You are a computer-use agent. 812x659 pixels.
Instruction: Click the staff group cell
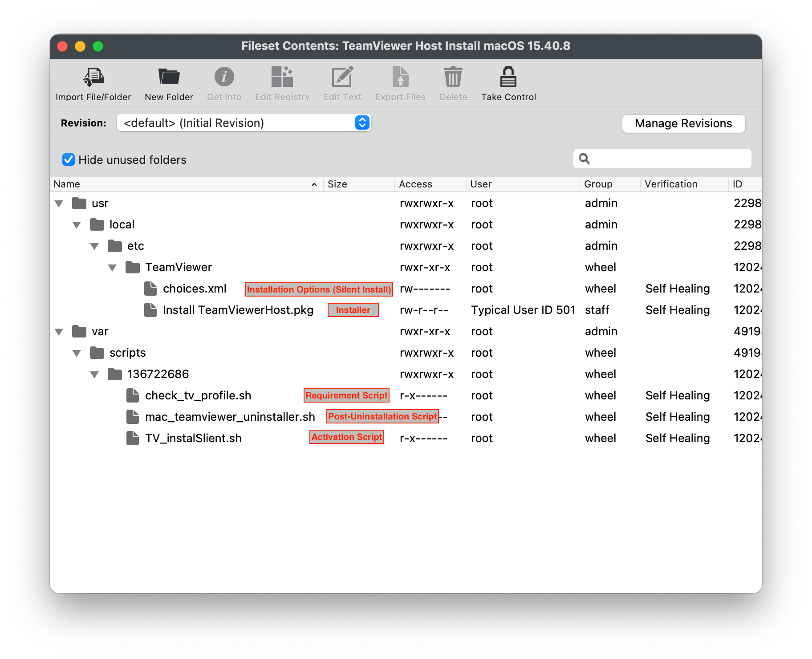(597, 310)
